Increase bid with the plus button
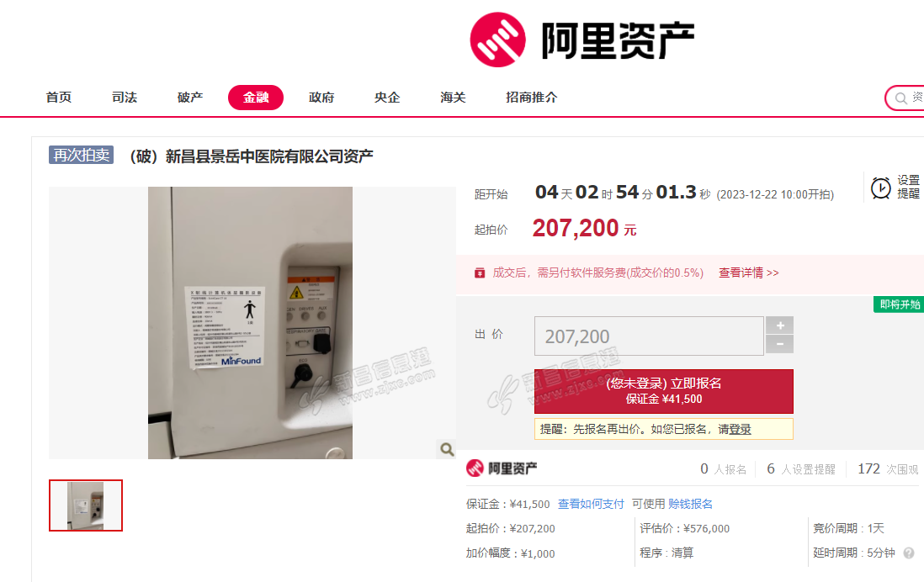 [x=779, y=325]
